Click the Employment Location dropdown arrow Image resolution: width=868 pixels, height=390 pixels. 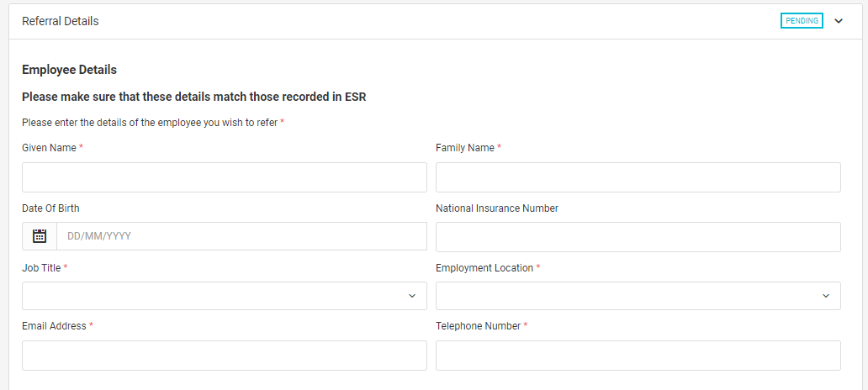[826, 296]
